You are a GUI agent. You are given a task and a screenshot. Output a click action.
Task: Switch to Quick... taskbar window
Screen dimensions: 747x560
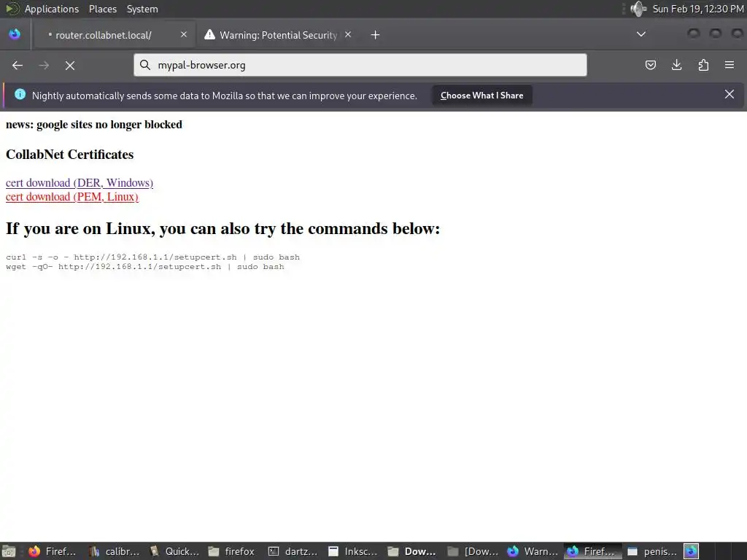174,551
